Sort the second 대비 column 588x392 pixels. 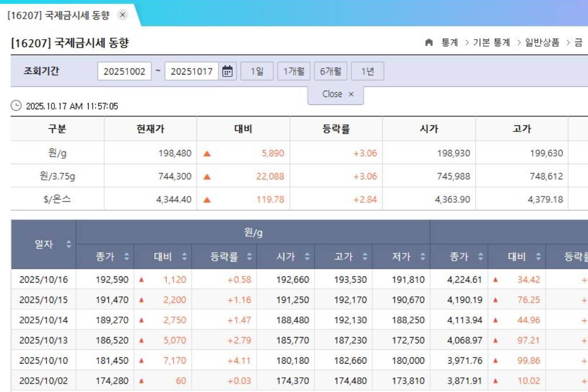pyautogui.click(x=538, y=256)
